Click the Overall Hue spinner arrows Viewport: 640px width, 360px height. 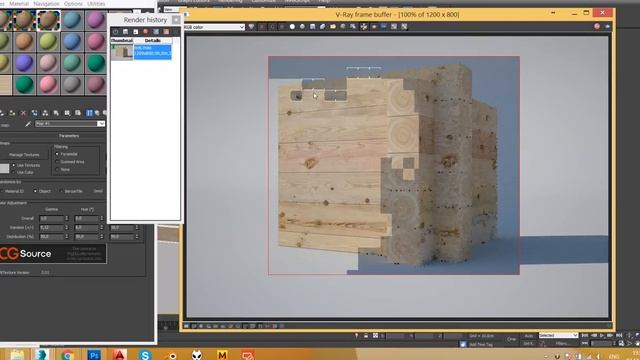pyautogui.click(x=102, y=218)
